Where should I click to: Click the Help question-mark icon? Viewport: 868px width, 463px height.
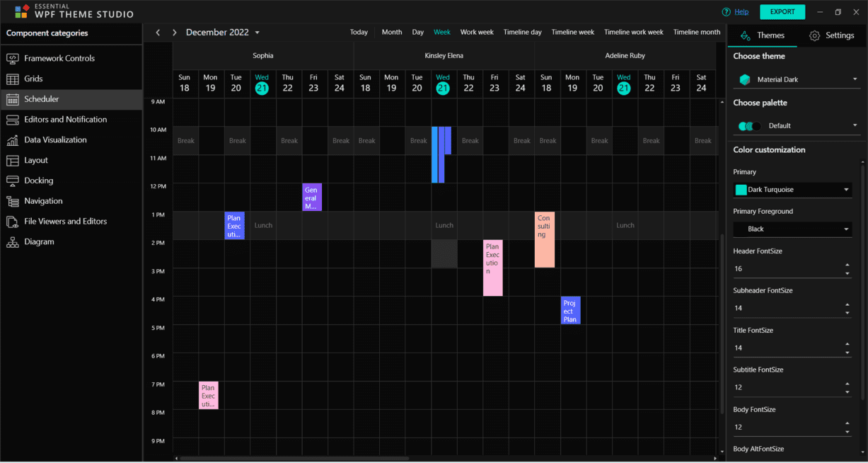724,11
